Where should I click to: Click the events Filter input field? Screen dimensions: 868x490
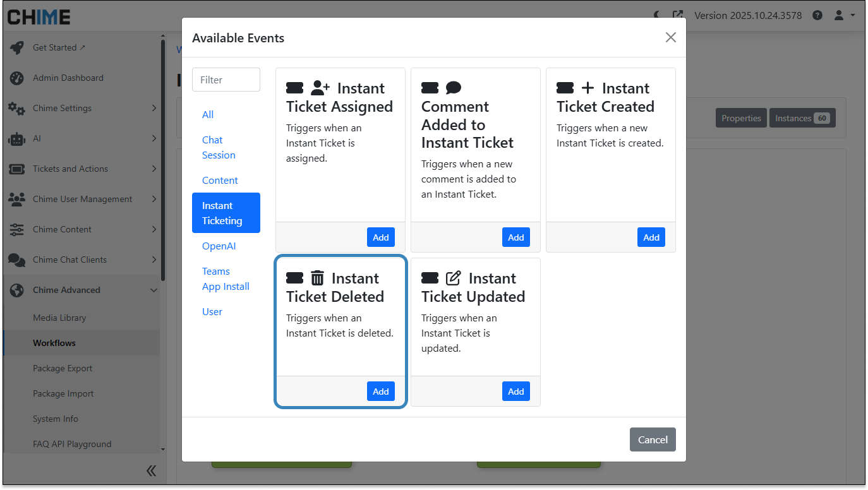coord(226,80)
